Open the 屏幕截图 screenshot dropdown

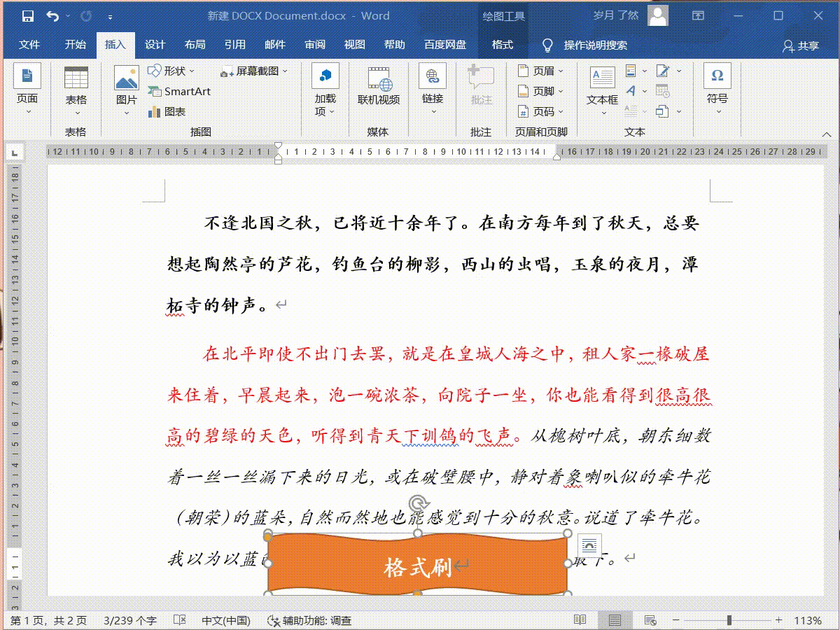tap(254, 71)
